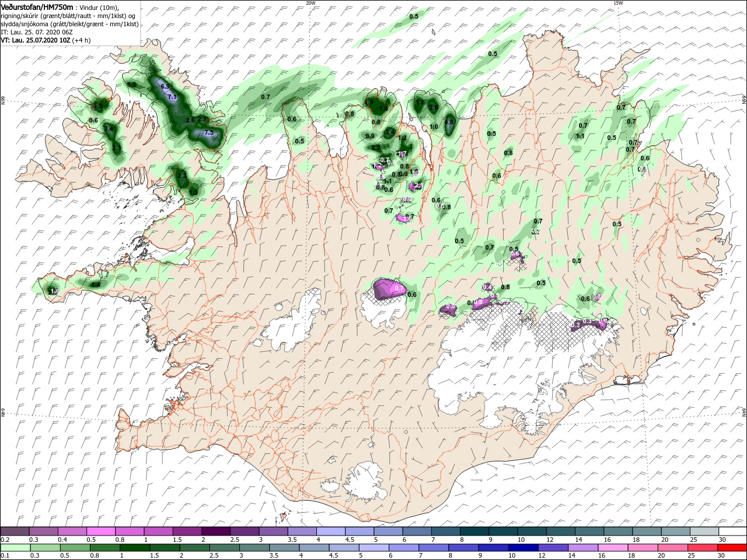Click the '15W' longitude label
This screenshot has width=747, height=560.
pyautogui.click(x=619, y=3)
